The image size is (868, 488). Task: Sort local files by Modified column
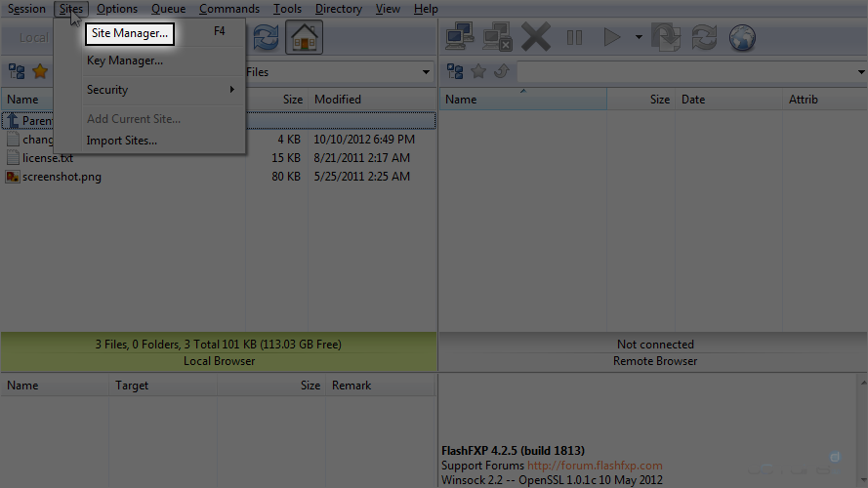pos(338,100)
